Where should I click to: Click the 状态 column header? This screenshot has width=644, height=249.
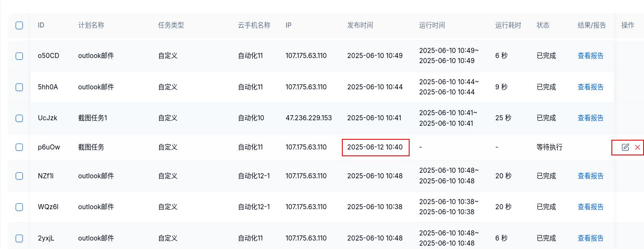click(x=543, y=25)
